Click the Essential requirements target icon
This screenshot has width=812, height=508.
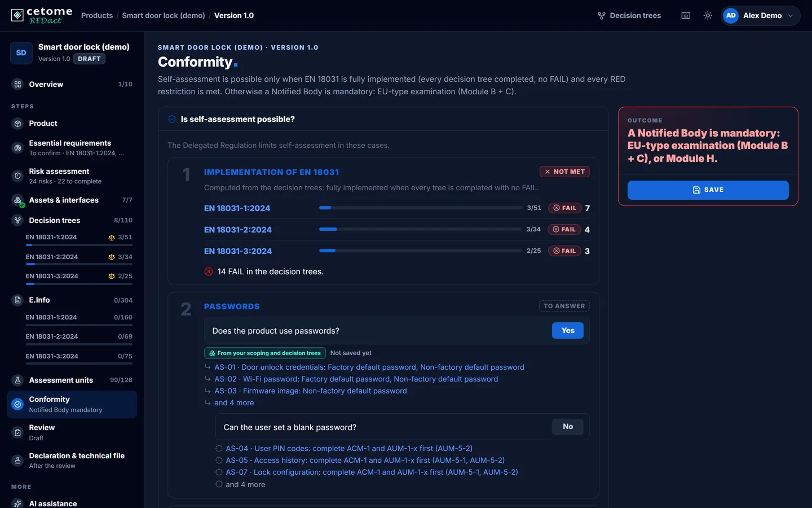pos(17,148)
